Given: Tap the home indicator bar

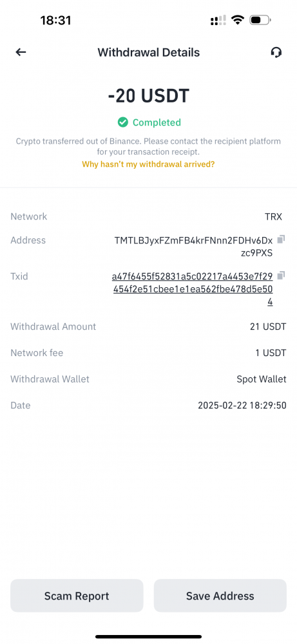Looking at the screenshot, I should [x=148, y=637].
